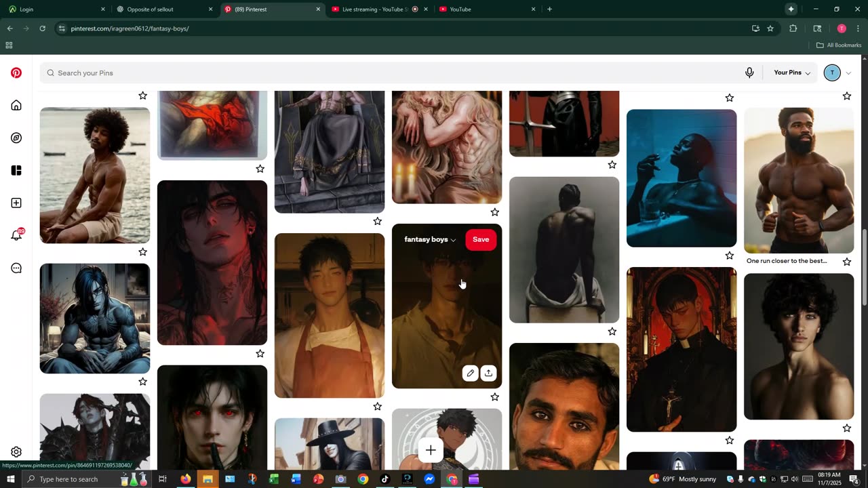
Task: Open notifications bell with 89 badge
Action: click(x=16, y=235)
